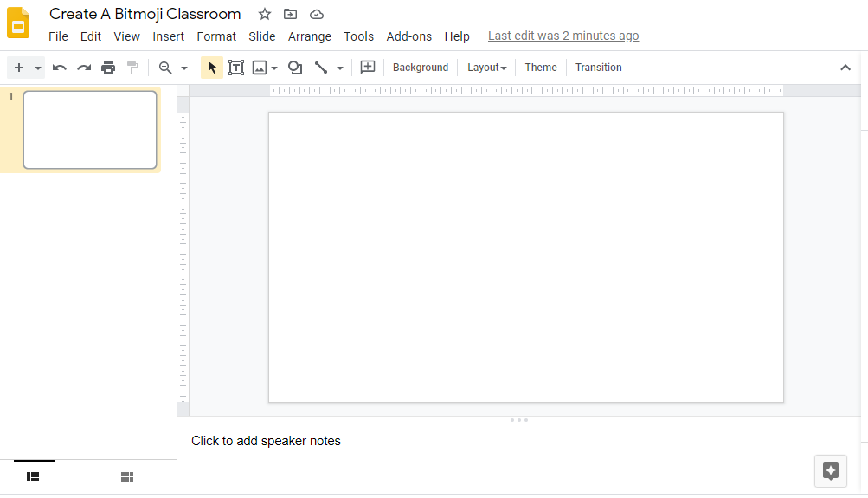Star this presentation as favorite
This screenshot has width=868, height=498.
coord(265,14)
